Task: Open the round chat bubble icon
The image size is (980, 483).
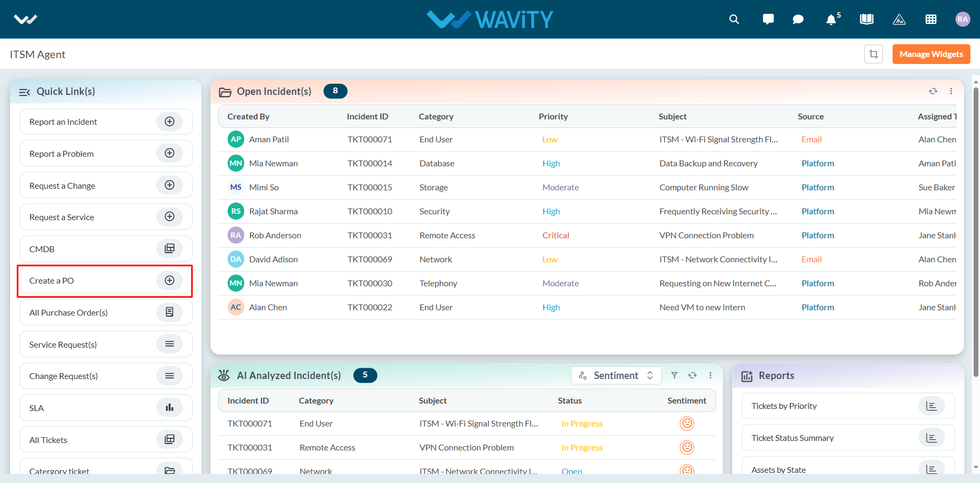Action: (798, 19)
